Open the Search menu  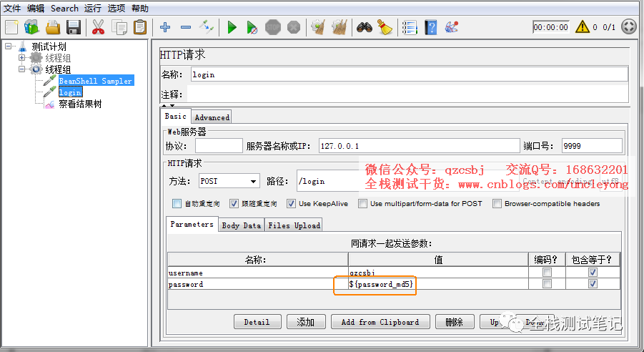coord(64,8)
